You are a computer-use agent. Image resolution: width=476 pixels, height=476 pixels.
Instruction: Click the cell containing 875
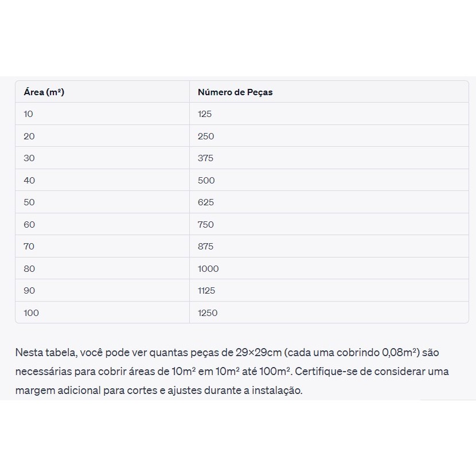point(329,246)
